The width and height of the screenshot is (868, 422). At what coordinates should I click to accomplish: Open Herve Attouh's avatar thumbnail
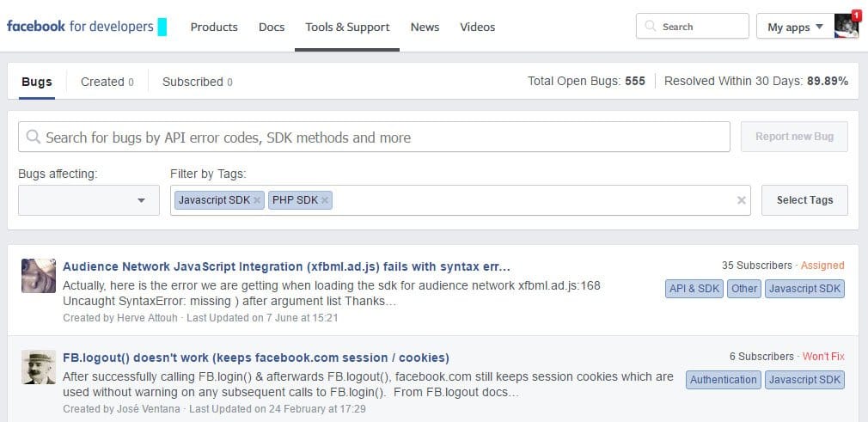pyautogui.click(x=38, y=276)
